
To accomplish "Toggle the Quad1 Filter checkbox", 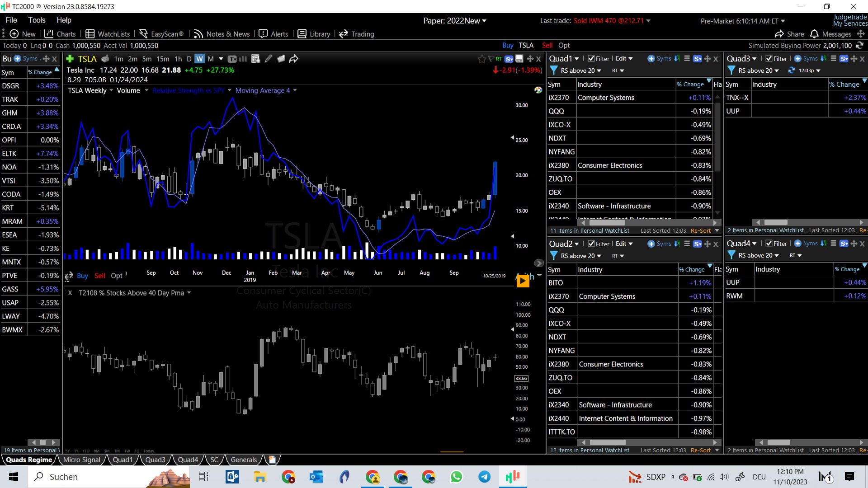I will tap(591, 59).
